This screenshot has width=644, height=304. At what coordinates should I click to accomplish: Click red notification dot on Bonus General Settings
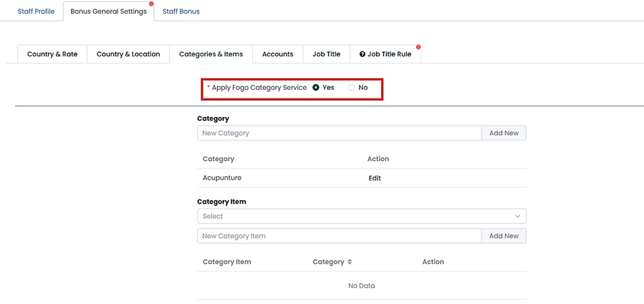pyautogui.click(x=152, y=4)
